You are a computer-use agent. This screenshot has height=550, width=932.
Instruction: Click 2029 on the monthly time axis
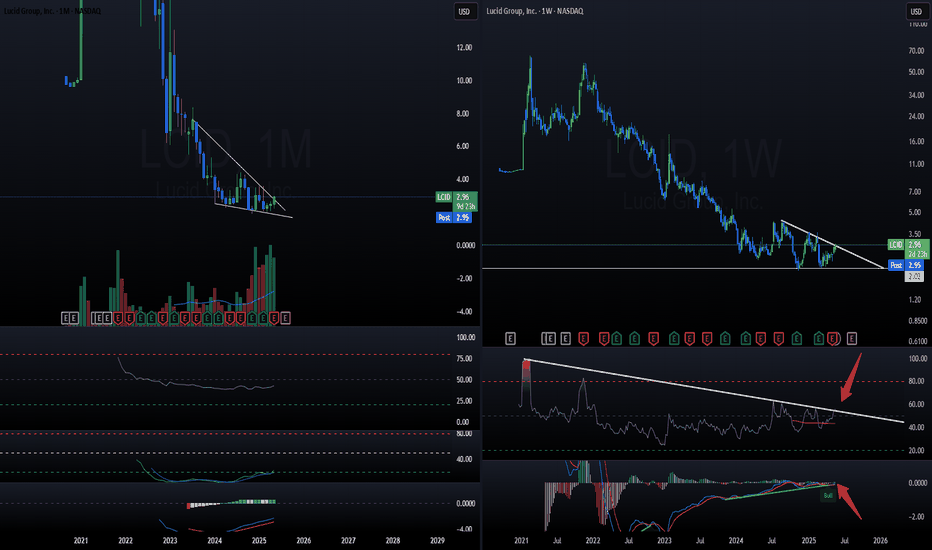tap(437, 540)
